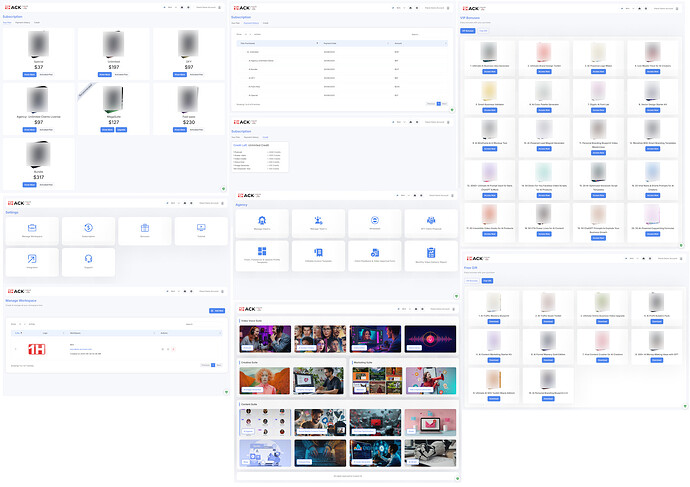Open woman in red on teal thumbnail in Marketing Suite
This screenshot has height=487, width=690.
click(431, 381)
